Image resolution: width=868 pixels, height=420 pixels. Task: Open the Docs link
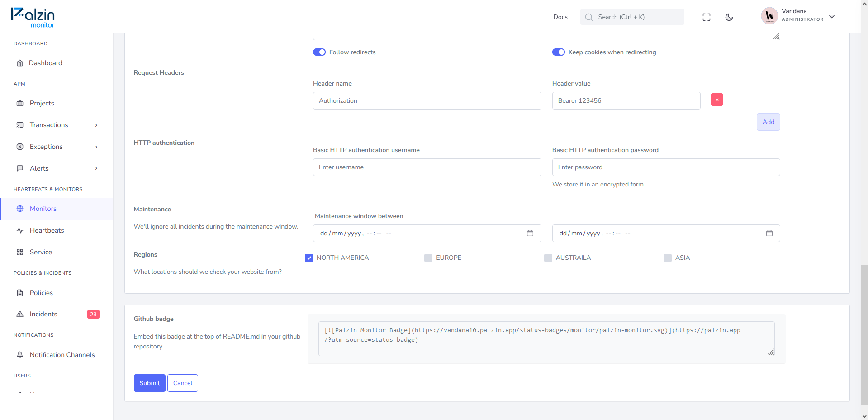[x=560, y=17]
